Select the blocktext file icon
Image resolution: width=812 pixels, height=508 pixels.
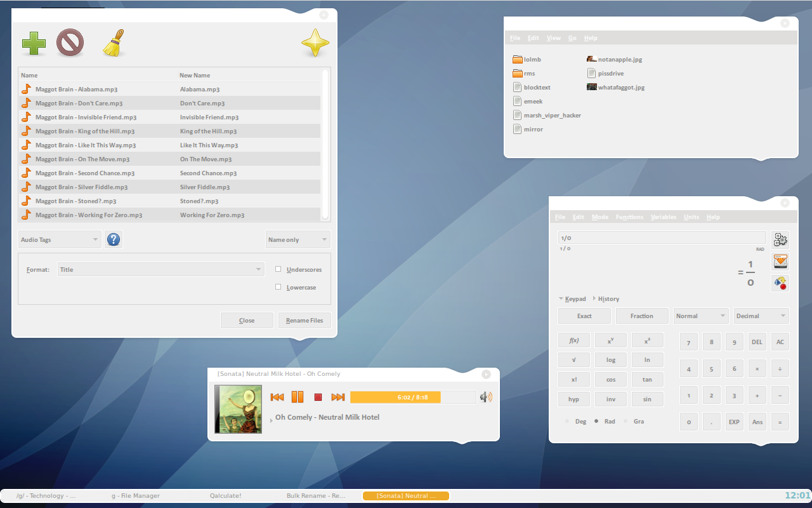tap(518, 87)
